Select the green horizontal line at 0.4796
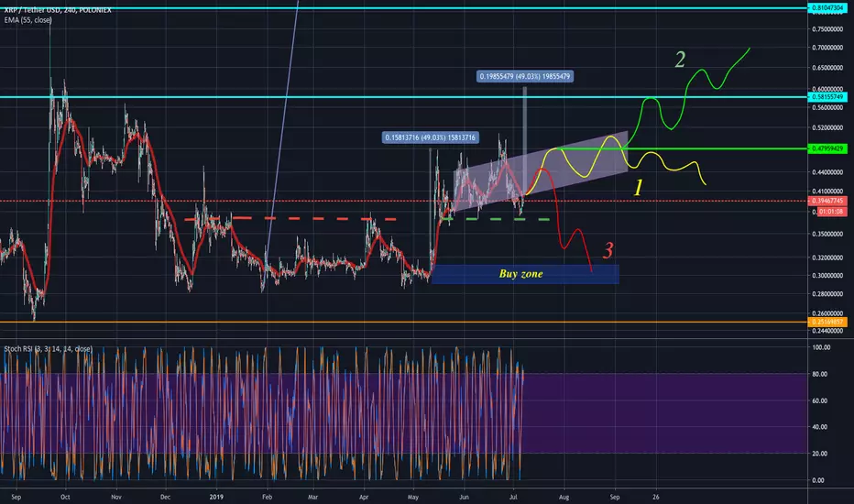854x504 pixels. (x=681, y=148)
